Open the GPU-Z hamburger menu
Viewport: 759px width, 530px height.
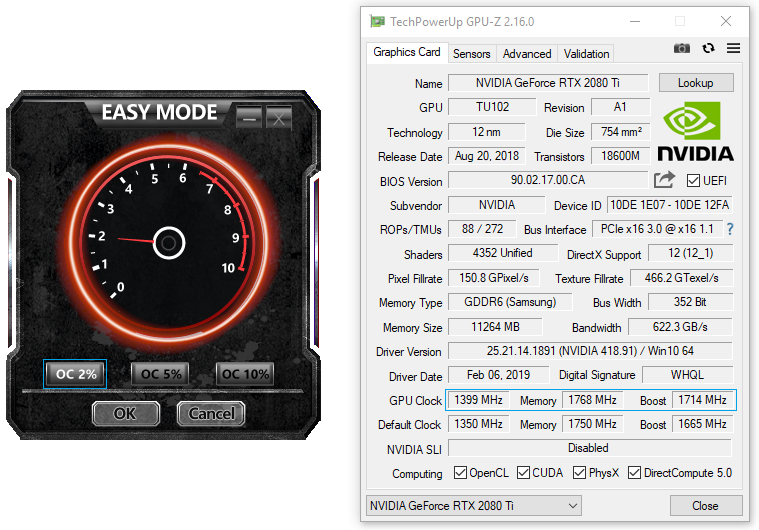point(733,48)
